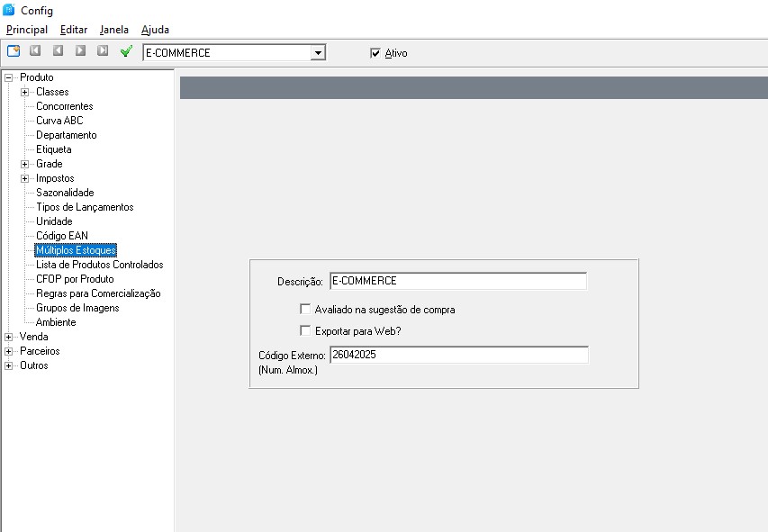Expand the Impostos tree node
This screenshot has height=532, width=768.
pos(25,178)
